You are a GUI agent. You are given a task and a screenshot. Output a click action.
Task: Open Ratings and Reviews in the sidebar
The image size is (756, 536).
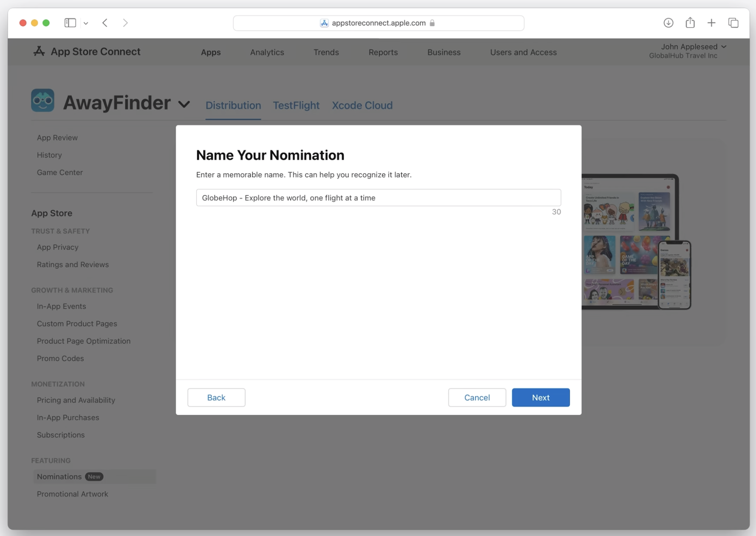point(73,265)
